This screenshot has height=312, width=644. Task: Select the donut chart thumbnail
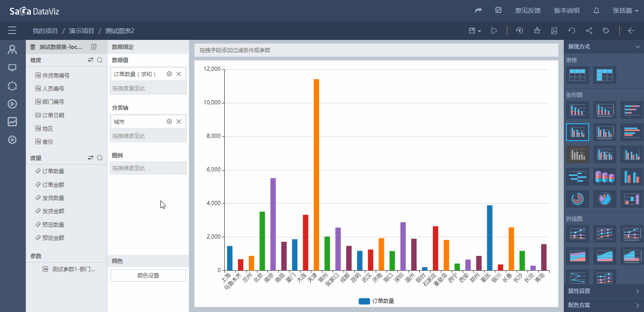(x=577, y=198)
